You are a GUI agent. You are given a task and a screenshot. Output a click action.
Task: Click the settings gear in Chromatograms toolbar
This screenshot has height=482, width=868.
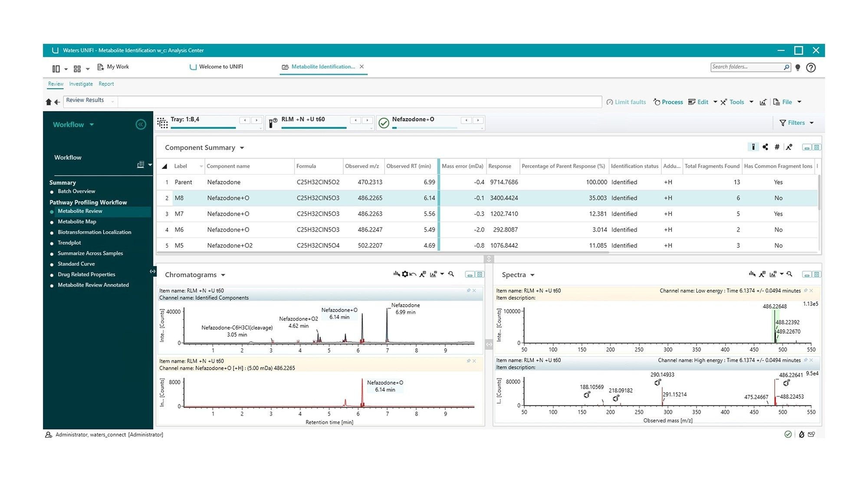(405, 274)
